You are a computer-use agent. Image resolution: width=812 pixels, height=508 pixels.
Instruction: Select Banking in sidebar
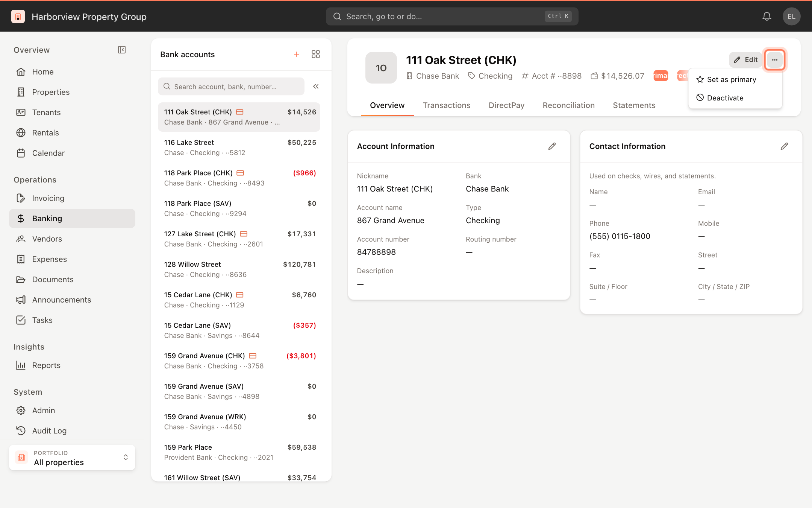click(72, 219)
